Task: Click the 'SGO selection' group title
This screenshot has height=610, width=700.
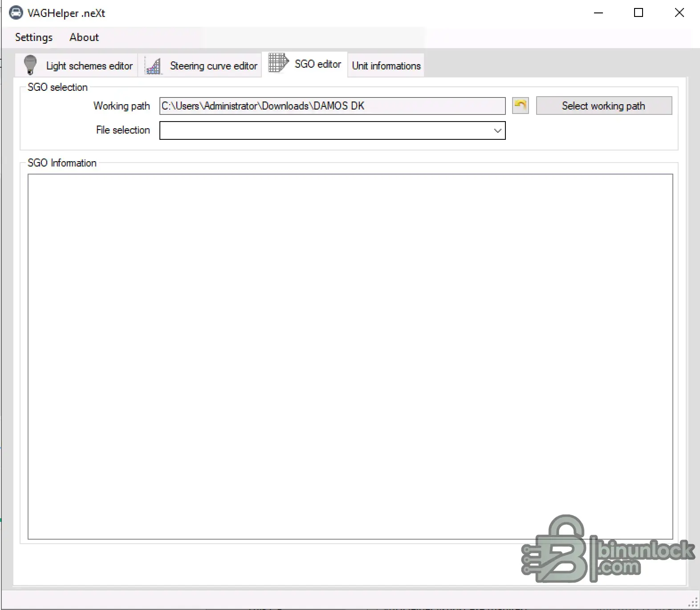Action: coord(57,87)
